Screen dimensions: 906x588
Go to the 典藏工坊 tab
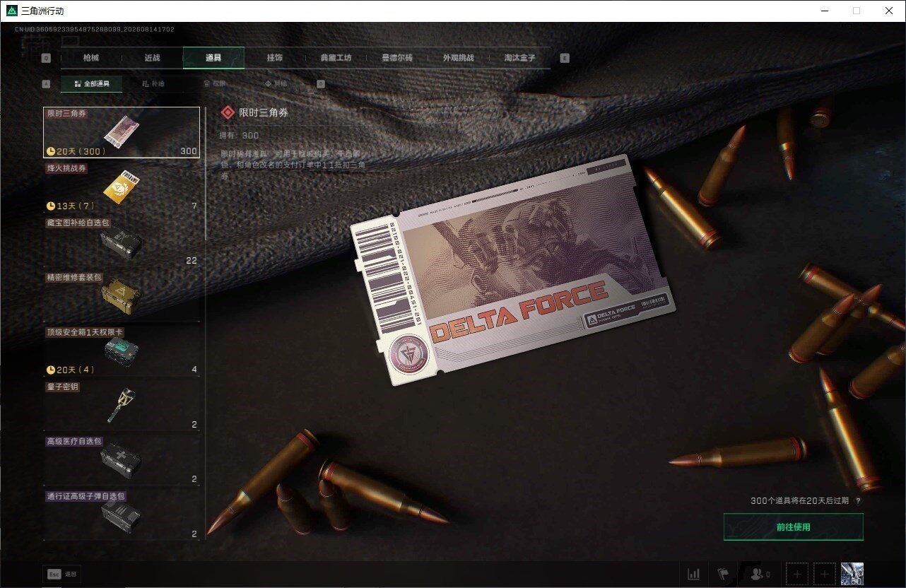click(336, 58)
